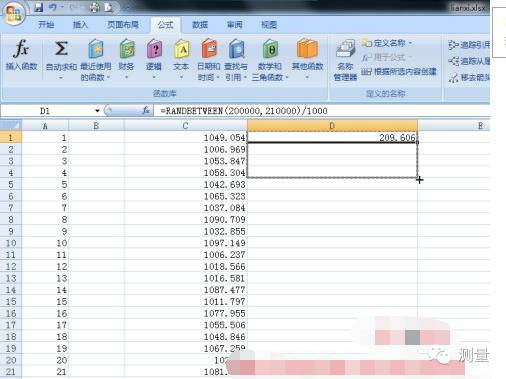This screenshot has height=379, width=506.
Task: Select row 5 header
Action: click(11, 184)
